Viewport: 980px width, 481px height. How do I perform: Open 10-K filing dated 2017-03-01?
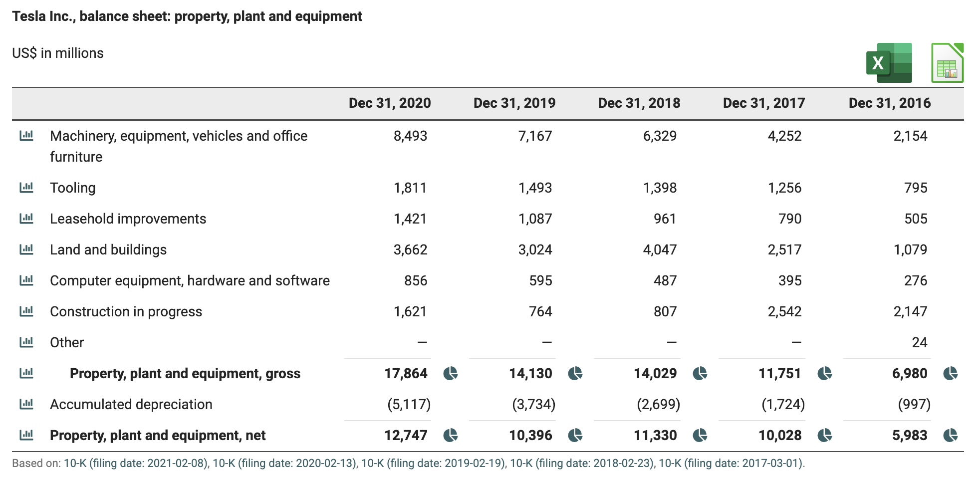coord(731,463)
